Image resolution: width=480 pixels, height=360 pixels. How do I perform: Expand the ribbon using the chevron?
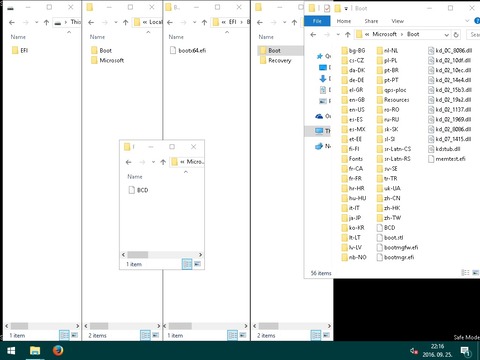[467, 21]
